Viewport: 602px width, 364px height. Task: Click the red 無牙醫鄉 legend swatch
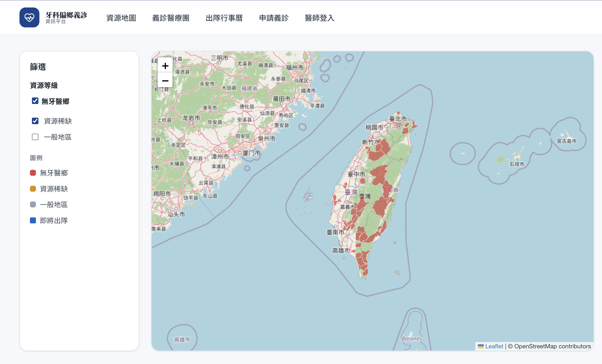(x=33, y=173)
